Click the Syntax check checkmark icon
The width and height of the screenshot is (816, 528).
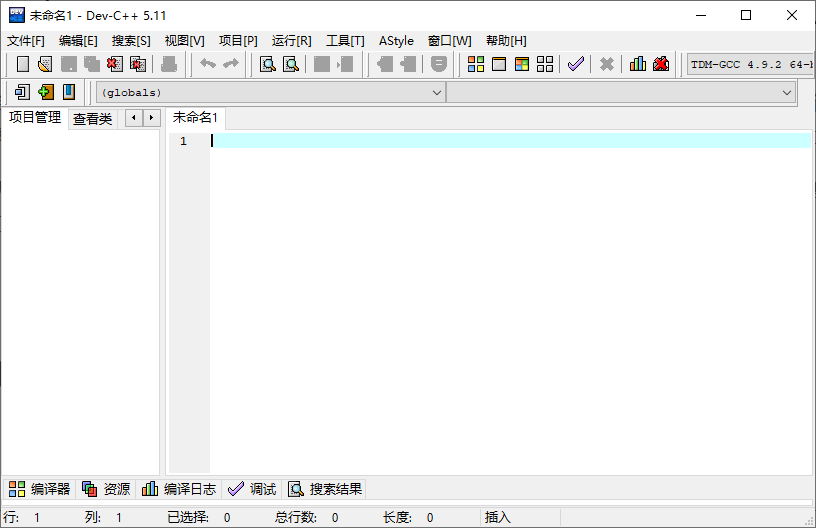(x=575, y=64)
